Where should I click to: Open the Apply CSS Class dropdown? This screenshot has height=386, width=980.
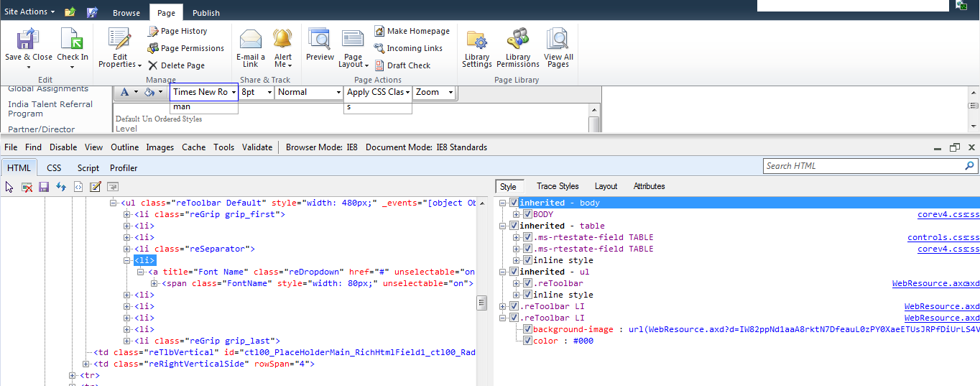(378, 92)
